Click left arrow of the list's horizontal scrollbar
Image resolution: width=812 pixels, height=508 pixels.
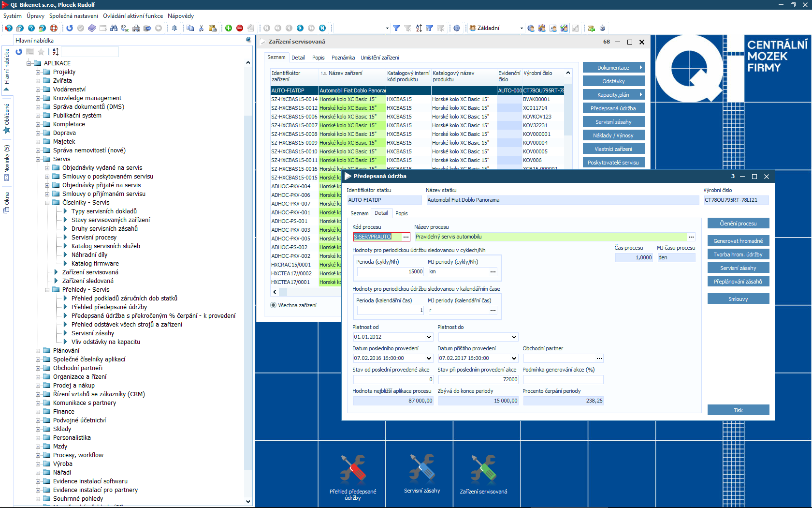[275, 292]
